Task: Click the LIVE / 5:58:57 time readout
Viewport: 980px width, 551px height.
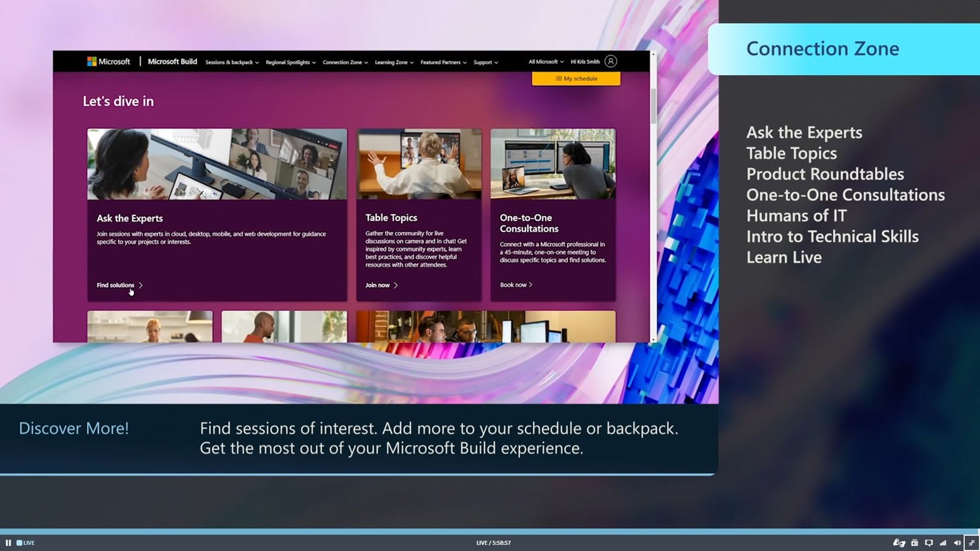Action: (494, 543)
